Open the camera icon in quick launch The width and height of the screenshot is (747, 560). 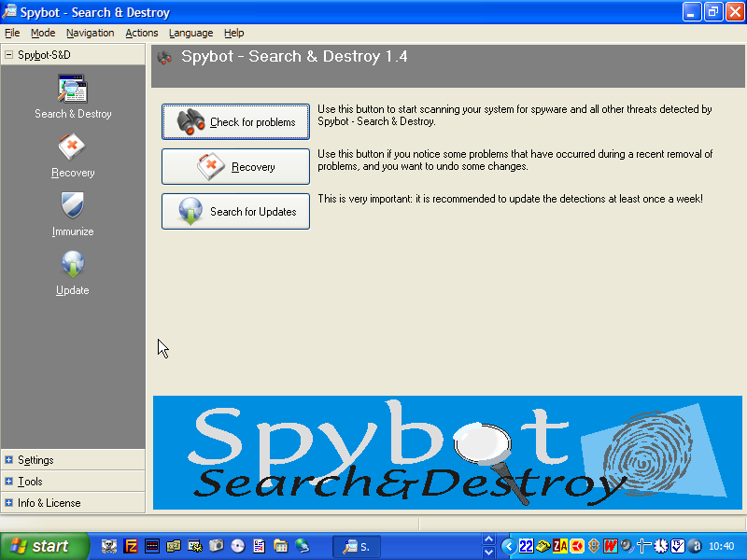[x=217, y=546]
